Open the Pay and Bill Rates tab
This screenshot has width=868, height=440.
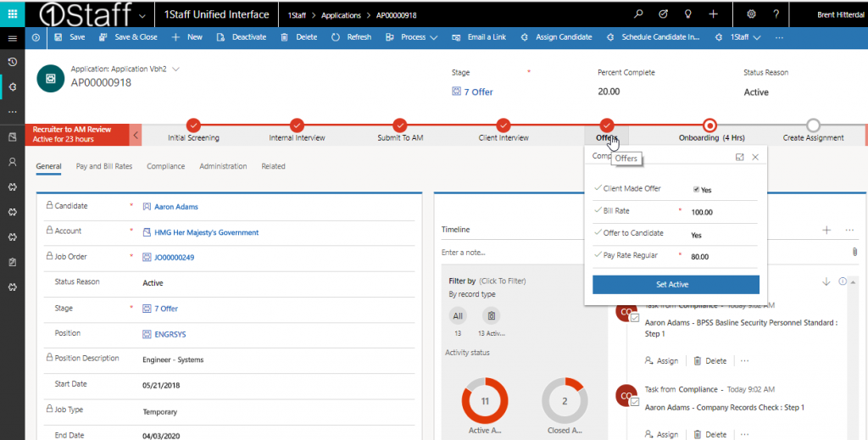[x=104, y=166]
